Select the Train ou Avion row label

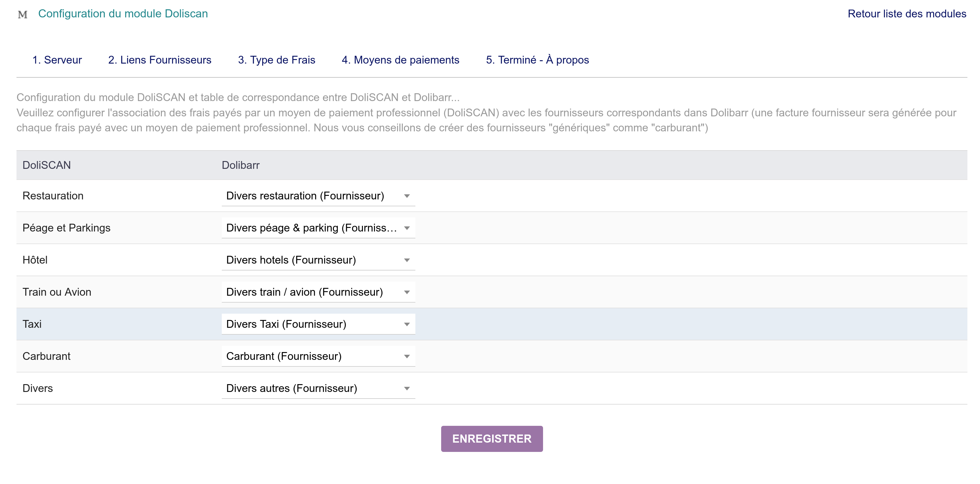[x=57, y=292]
